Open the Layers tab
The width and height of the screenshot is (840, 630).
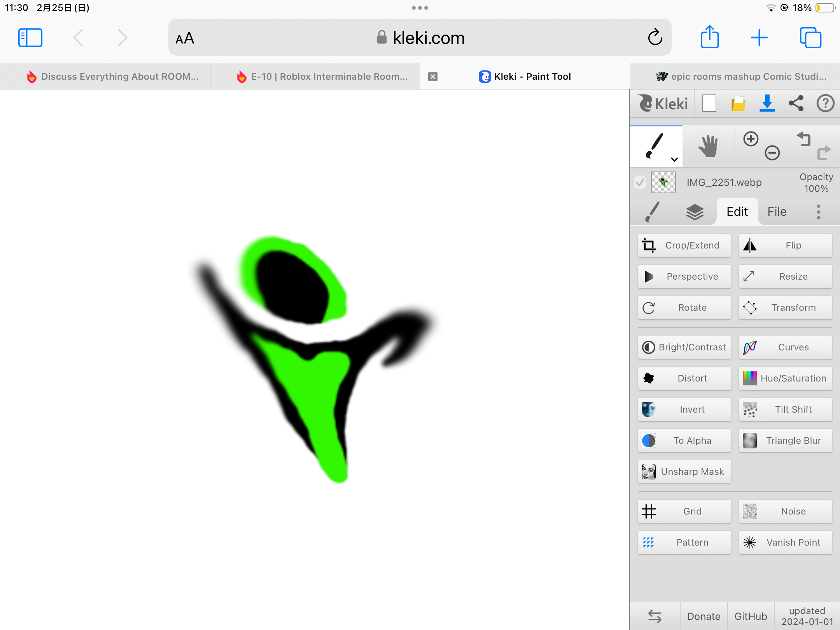click(x=695, y=212)
